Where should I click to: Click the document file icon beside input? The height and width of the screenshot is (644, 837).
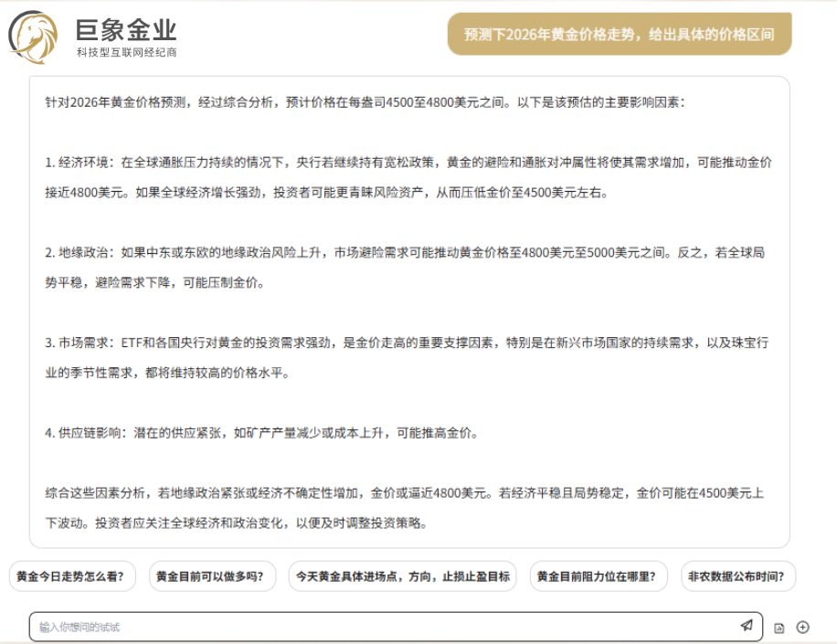tap(779, 628)
